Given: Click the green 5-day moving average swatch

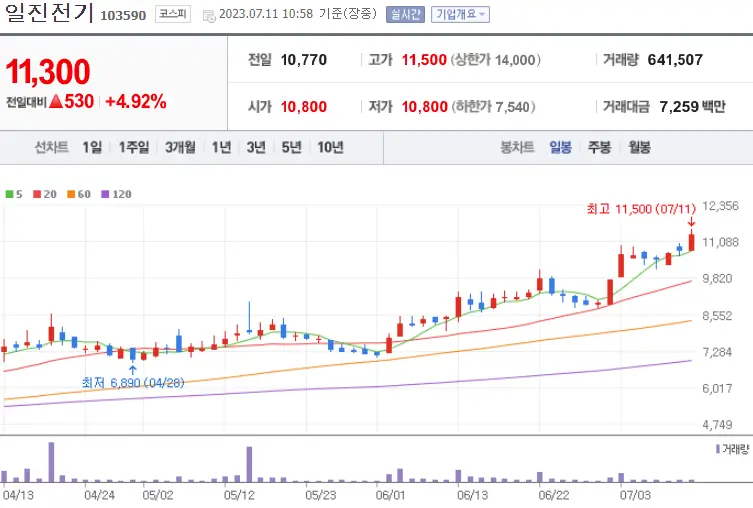Looking at the screenshot, I should pos(9,194).
